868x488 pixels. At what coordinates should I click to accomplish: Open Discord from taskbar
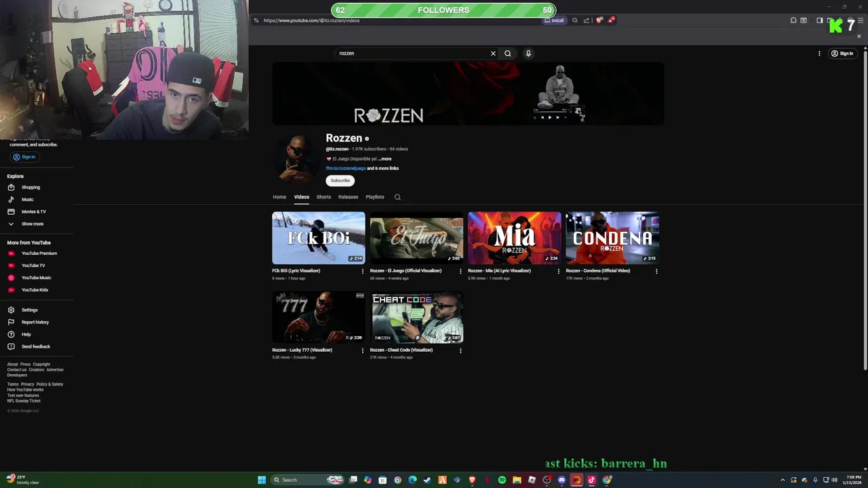click(x=561, y=480)
